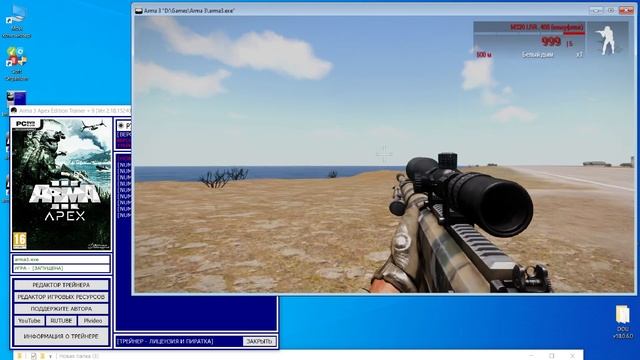Minimize the Arma 3 game window

(596, 10)
